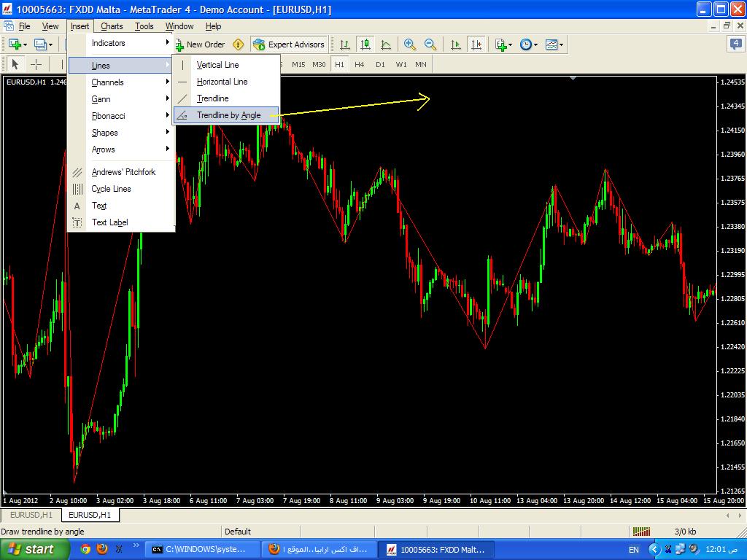Click the Zoom Out magnifier
The image size is (747, 560).
430,44
